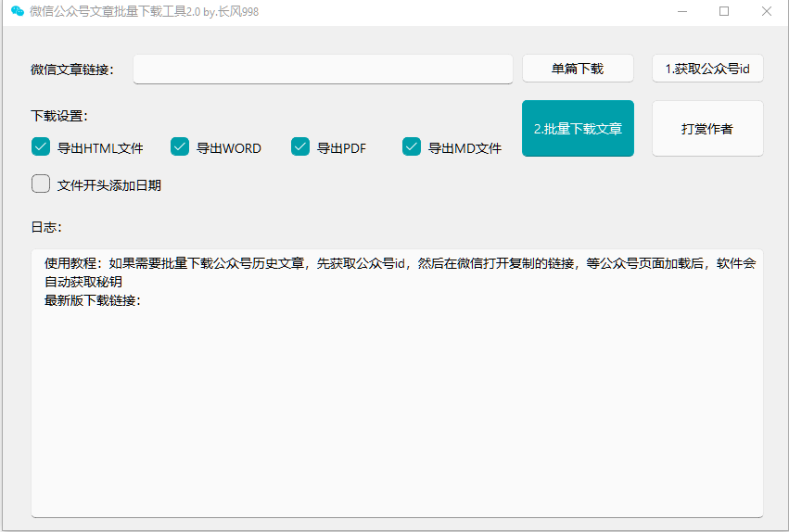Uncheck the 导出HTML文件 checkbox
Viewport: 789px width, 532px height.
pos(41,146)
